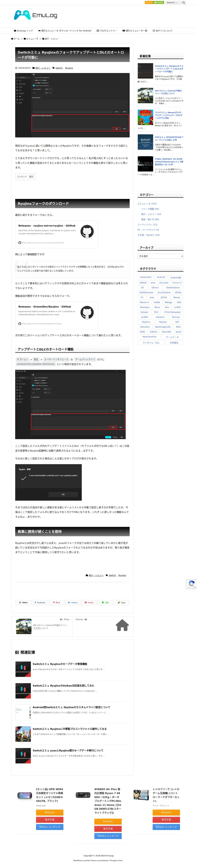Open related 中華製プロコンでジャイロ操作 article

(70, 729)
